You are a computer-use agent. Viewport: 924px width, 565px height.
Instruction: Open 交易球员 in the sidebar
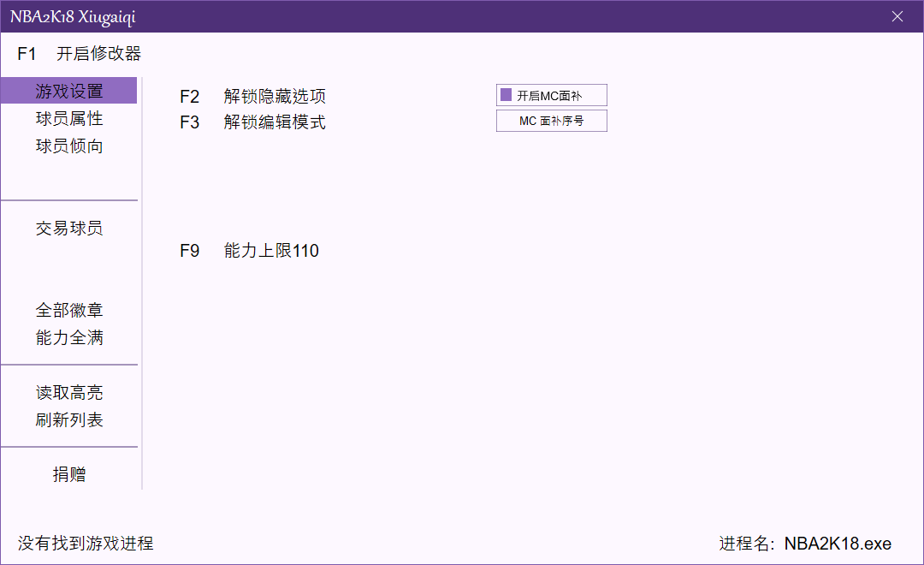(69, 229)
